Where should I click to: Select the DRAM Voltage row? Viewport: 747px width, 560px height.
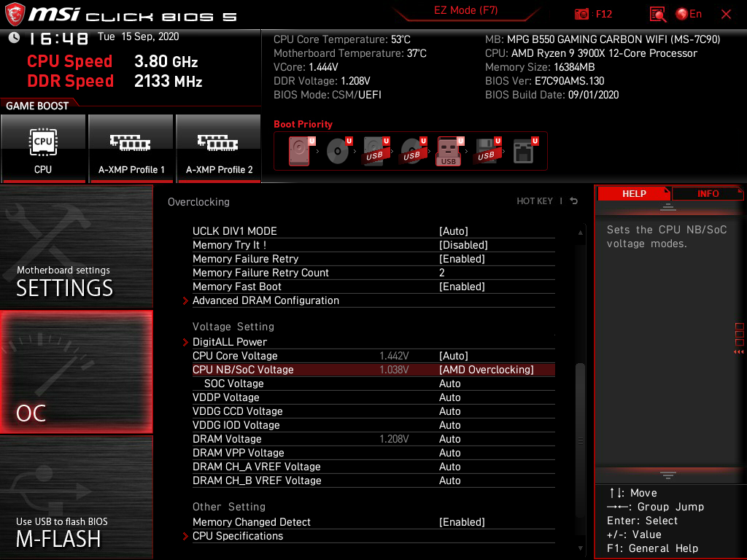pyautogui.click(x=373, y=438)
